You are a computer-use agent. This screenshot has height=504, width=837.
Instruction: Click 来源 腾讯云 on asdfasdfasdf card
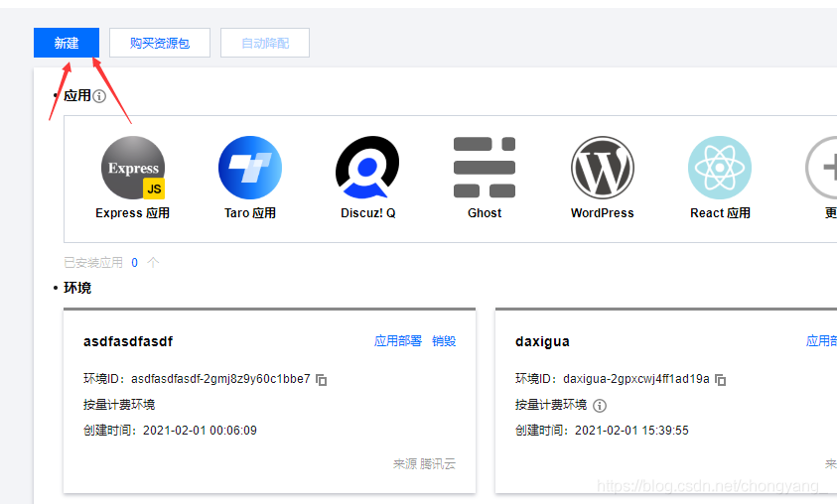click(424, 464)
